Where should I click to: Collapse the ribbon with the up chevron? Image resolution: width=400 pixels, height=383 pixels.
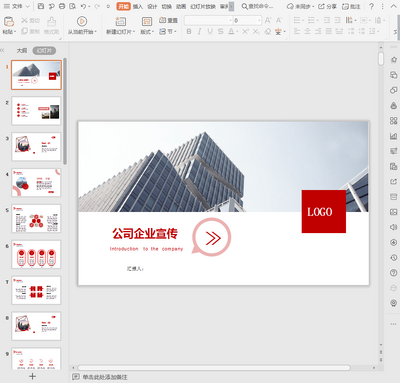[x=393, y=6]
